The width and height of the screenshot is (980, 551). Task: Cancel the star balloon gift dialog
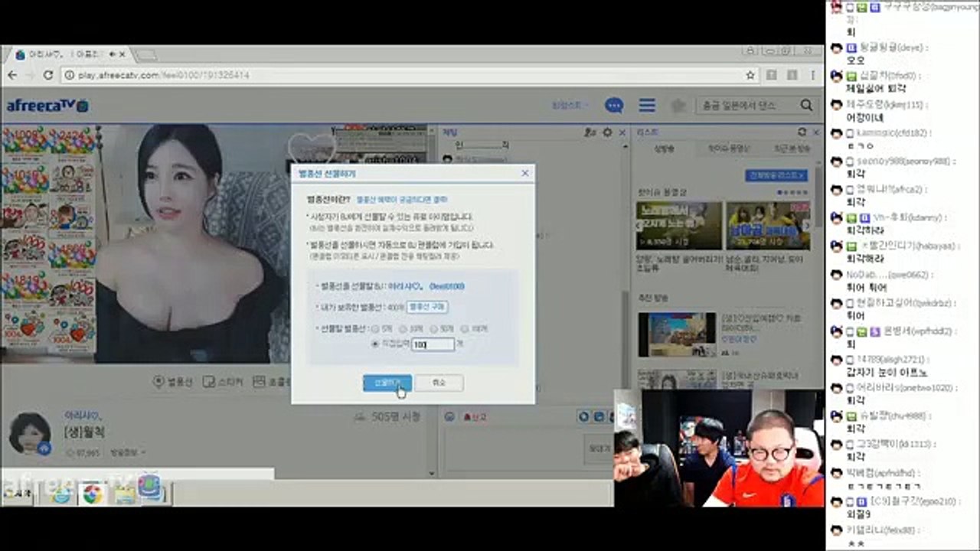tap(439, 382)
